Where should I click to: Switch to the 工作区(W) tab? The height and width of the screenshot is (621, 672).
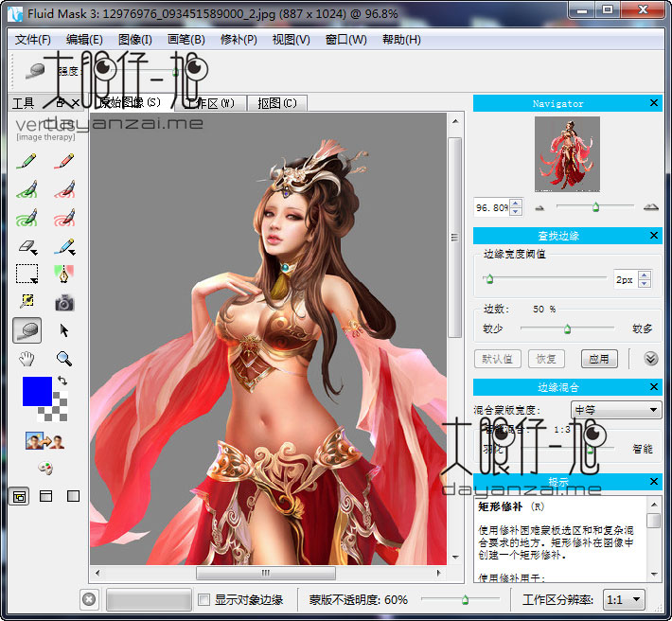[x=210, y=103]
